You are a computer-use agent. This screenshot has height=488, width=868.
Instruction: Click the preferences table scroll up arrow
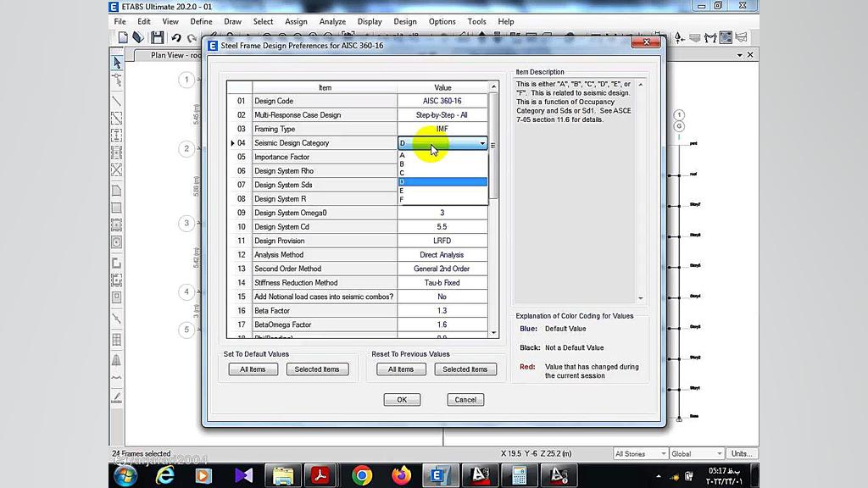point(494,87)
